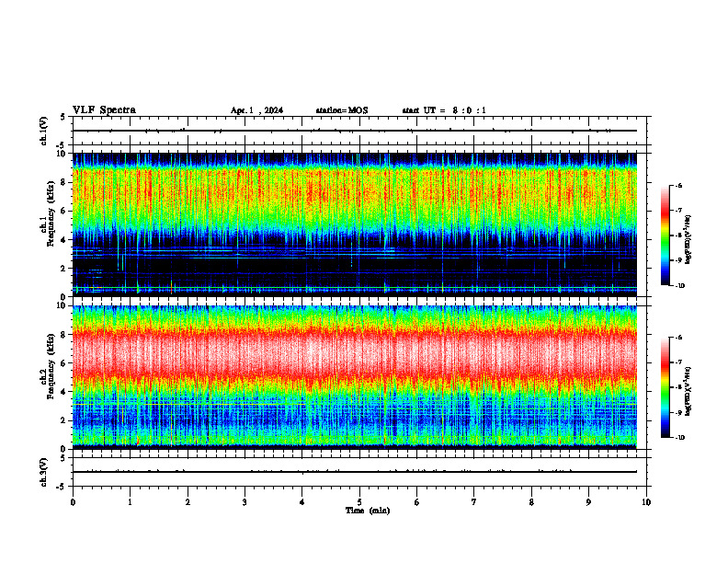Click the "-10" label on ch.2 color scale
728x563 pixels.
[x=679, y=437]
